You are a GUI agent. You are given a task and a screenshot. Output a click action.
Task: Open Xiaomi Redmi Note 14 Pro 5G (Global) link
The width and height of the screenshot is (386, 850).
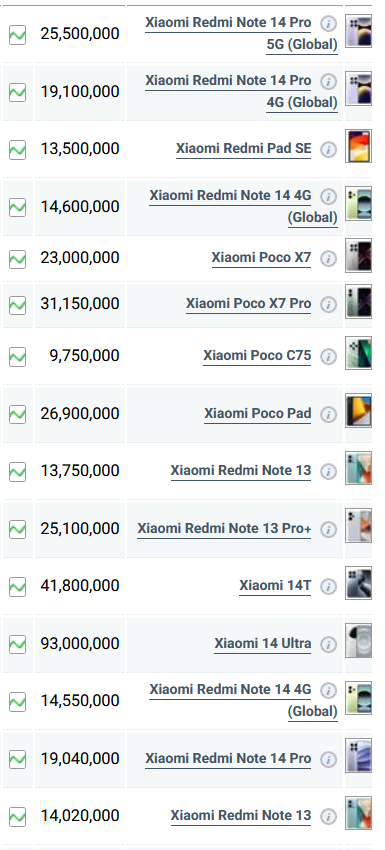coord(241,34)
